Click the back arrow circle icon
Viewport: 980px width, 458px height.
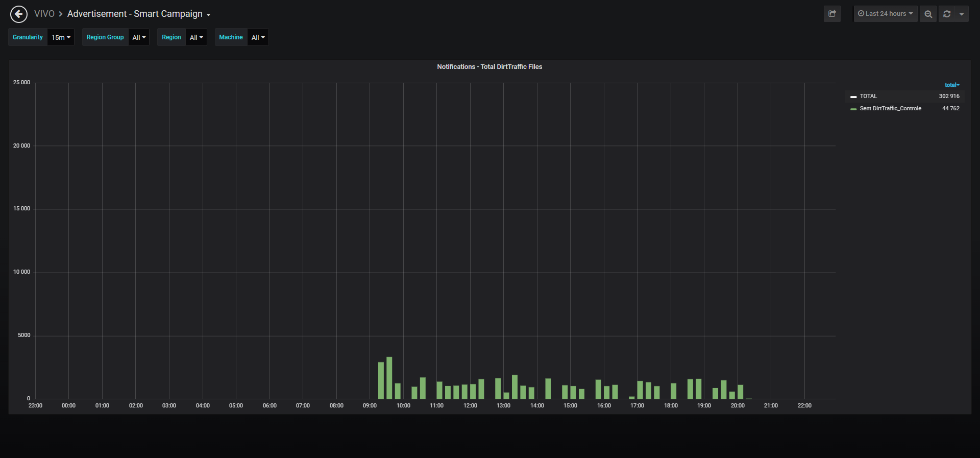pos(19,14)
